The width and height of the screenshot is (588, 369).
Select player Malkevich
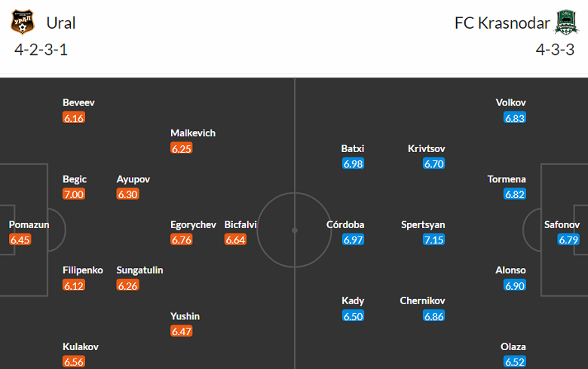coord(193,133)
